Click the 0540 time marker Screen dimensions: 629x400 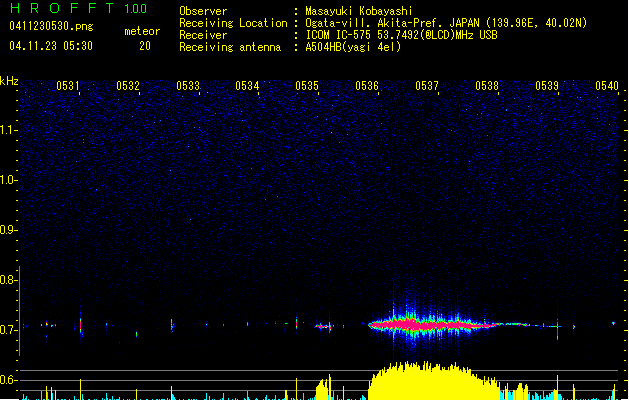pyautogui.click(x=607, y=86)
